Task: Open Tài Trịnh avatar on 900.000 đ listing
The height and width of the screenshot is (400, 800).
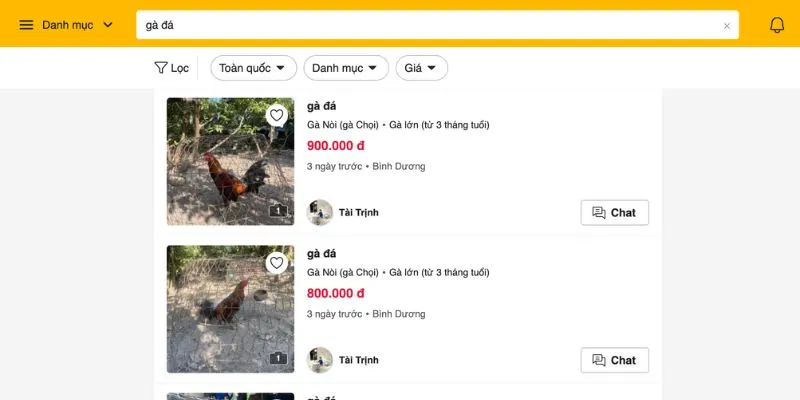Action: (x=320, y=212)
